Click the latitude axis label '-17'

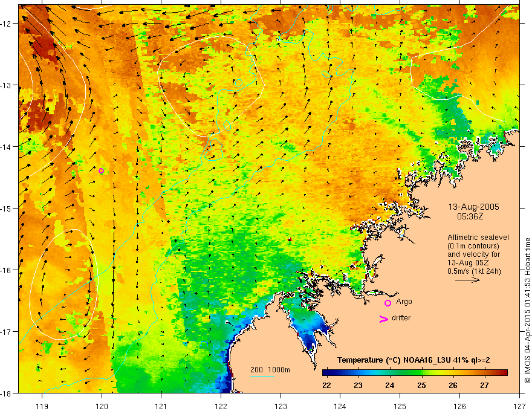point(6,332)
